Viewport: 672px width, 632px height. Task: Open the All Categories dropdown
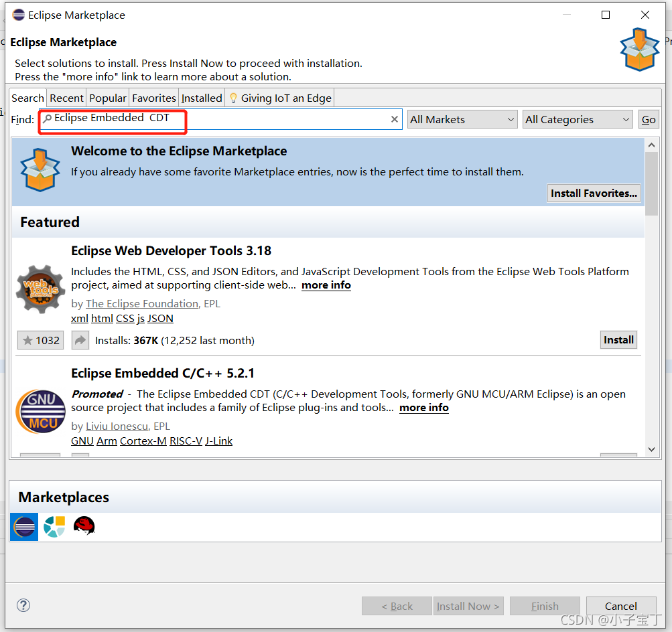coord(578,119)
